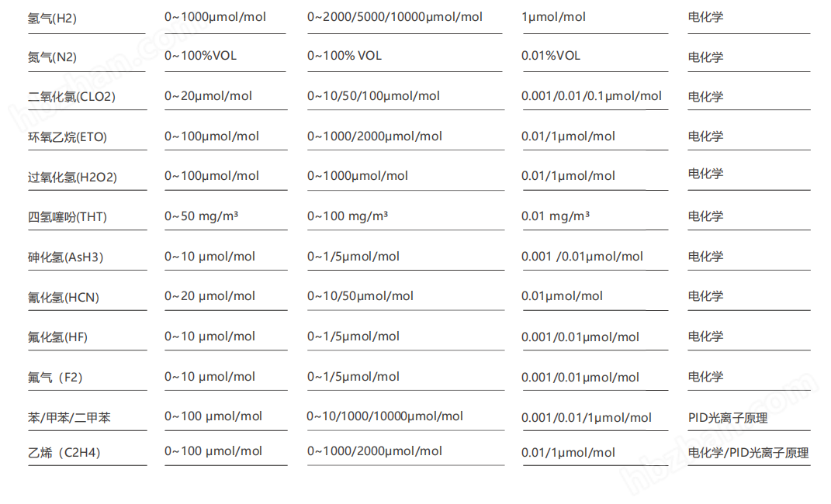Select the 氰化氢(HCN) gas label

64,298
